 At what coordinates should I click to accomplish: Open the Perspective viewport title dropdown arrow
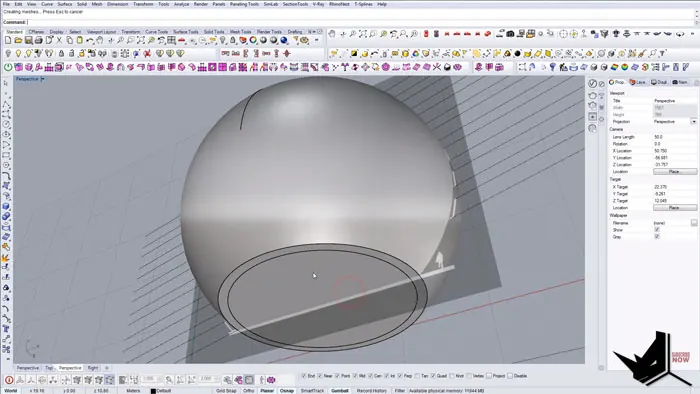[42, 79]
